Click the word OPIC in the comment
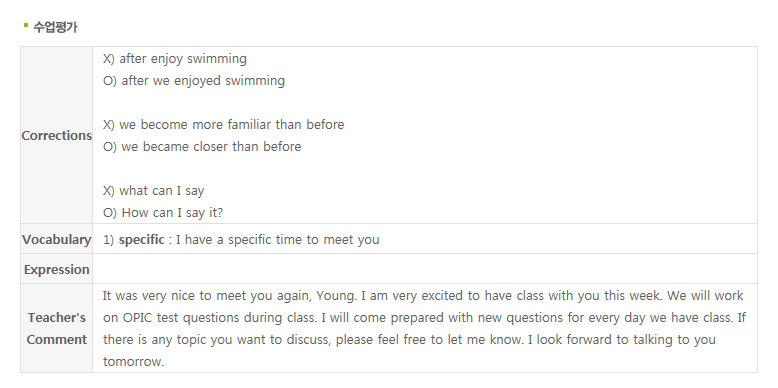The height and width of the screenshot is (388, 778). (137, 318)
